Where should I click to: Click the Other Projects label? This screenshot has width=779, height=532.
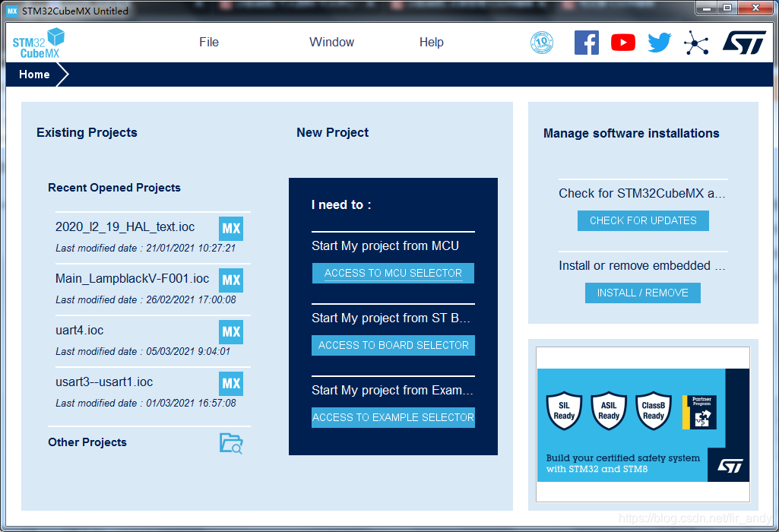click(x=87, y=442)
